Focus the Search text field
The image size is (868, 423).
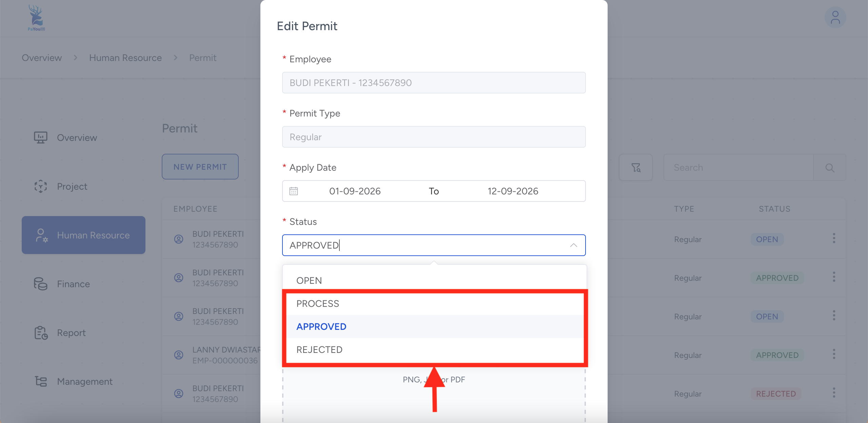click(x=738, y=168)
